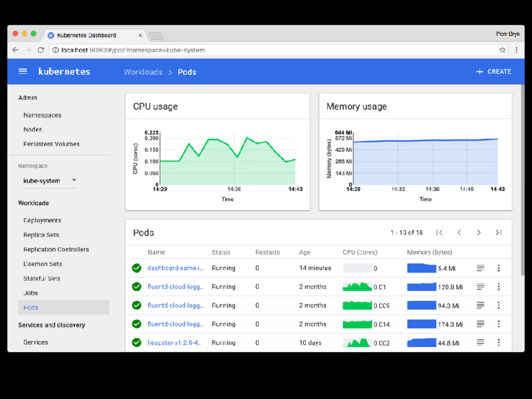The image size is (532, 399).
Task: Open three-dot menu for dashboard-same-i pod
Action: pos(498,268)
